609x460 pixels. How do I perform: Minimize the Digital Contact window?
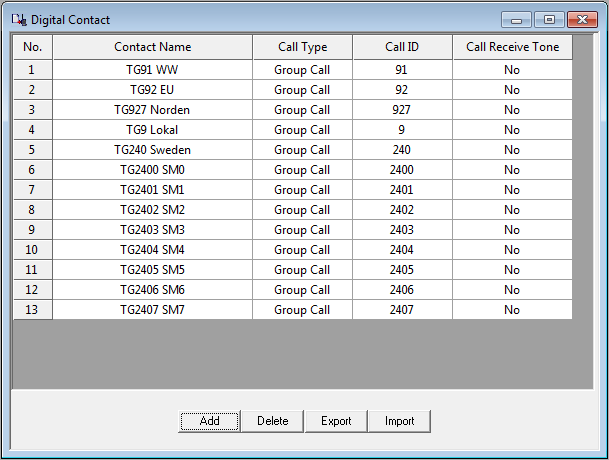point(517,19)
